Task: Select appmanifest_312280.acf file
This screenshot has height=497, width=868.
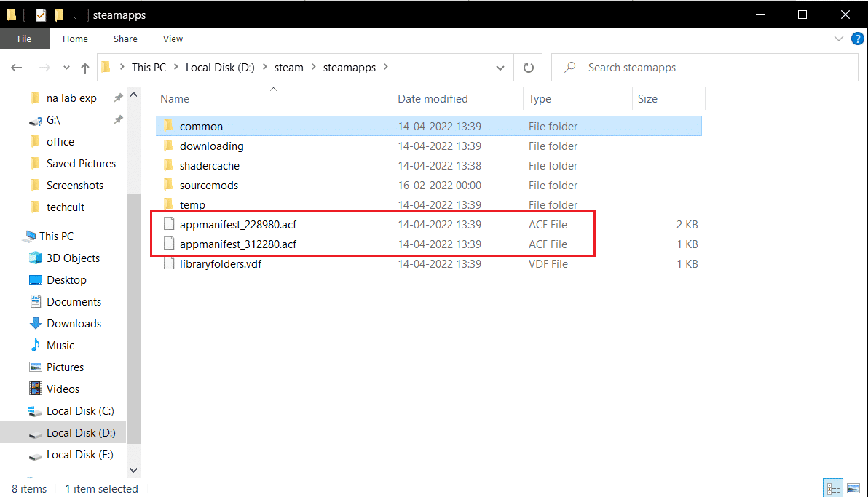Action: (x=428, y=244)
